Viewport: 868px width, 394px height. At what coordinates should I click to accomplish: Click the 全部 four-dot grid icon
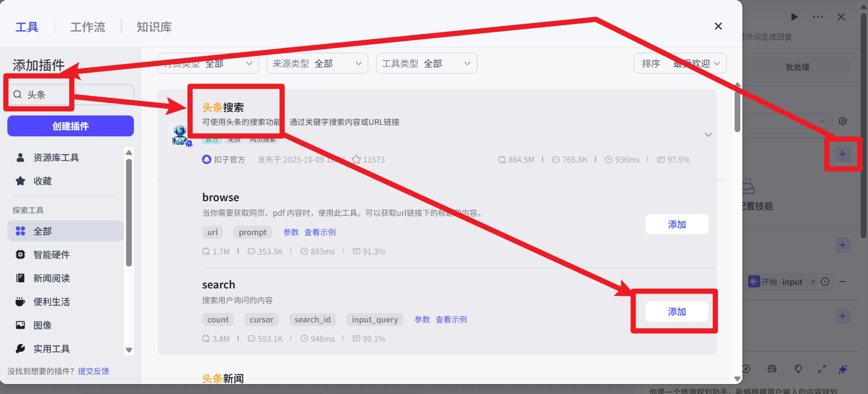(x=20, y=231)
